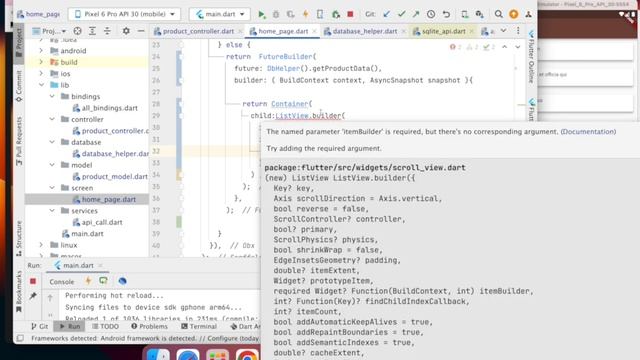This screenshot has width=640, height=360.
Task: Stop the running app red square toolbar icon
Action: pos(350,14)
